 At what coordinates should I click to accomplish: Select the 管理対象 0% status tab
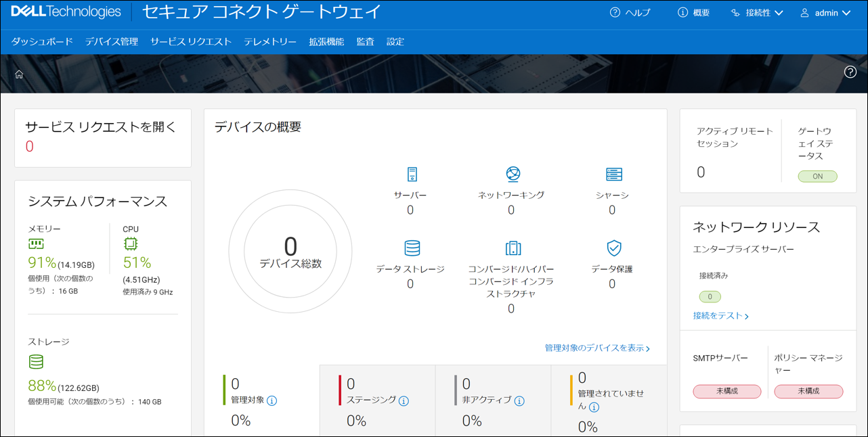click(x=262, y=400)
